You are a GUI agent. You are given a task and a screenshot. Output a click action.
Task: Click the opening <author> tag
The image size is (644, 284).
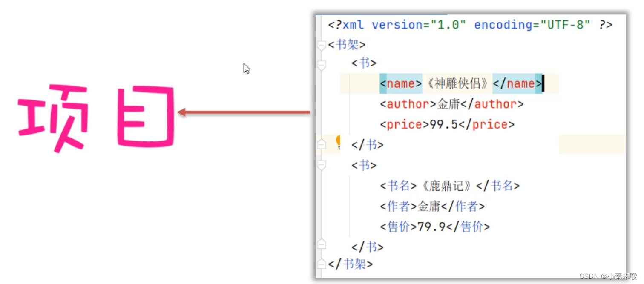(x=408, y=104)
